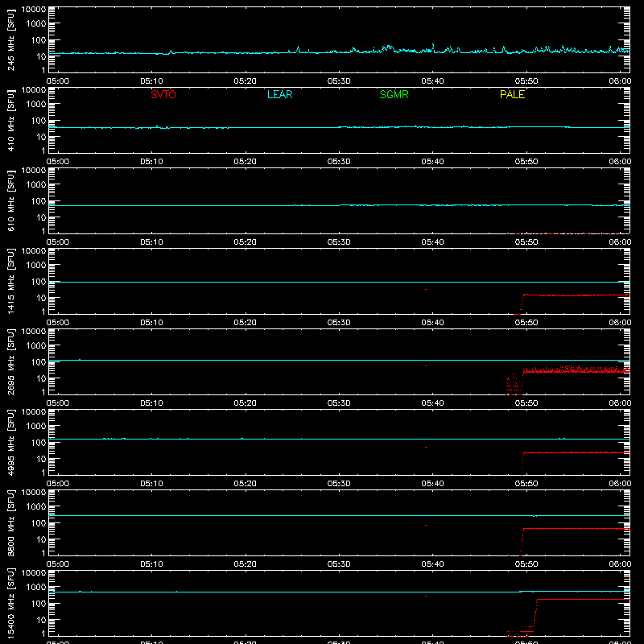Select the '245 MHz [SFU]' axis title
The width and height of the screenshot is (644, 644).
11,39
